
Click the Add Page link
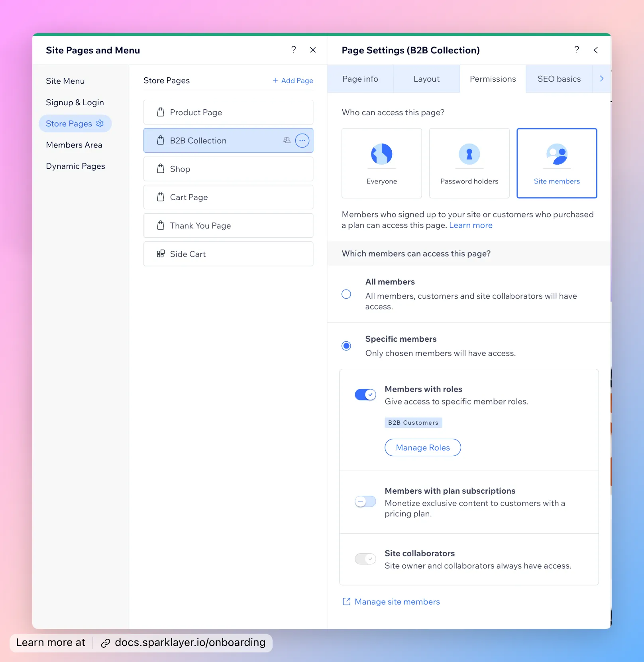(x=293, y=81)
